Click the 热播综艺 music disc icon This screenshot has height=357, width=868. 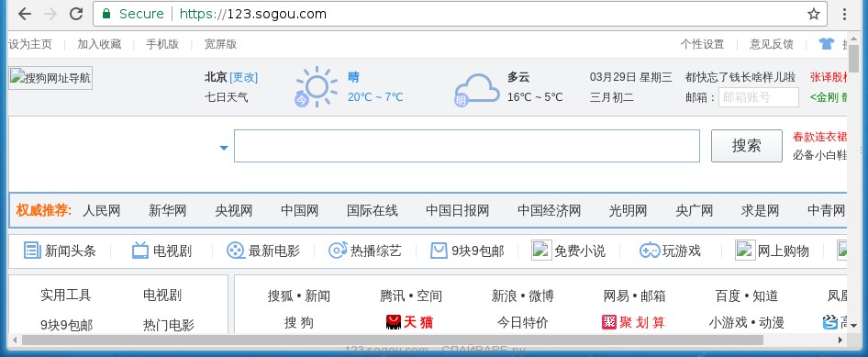point(338,251)
